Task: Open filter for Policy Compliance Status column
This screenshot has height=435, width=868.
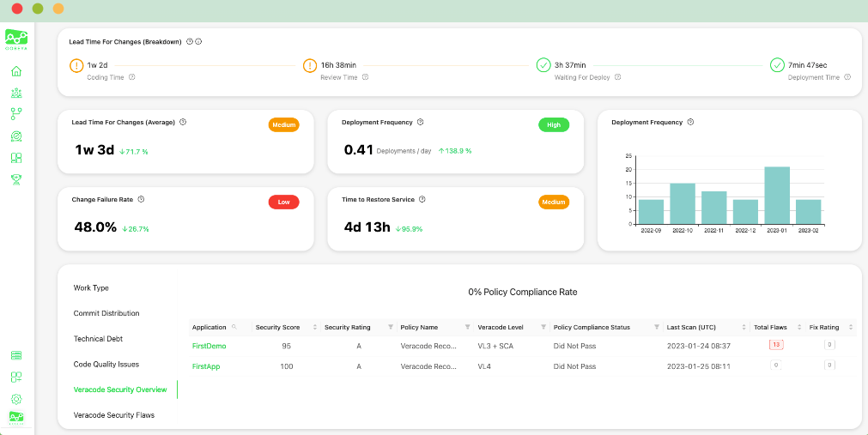Action: point(656,327)
